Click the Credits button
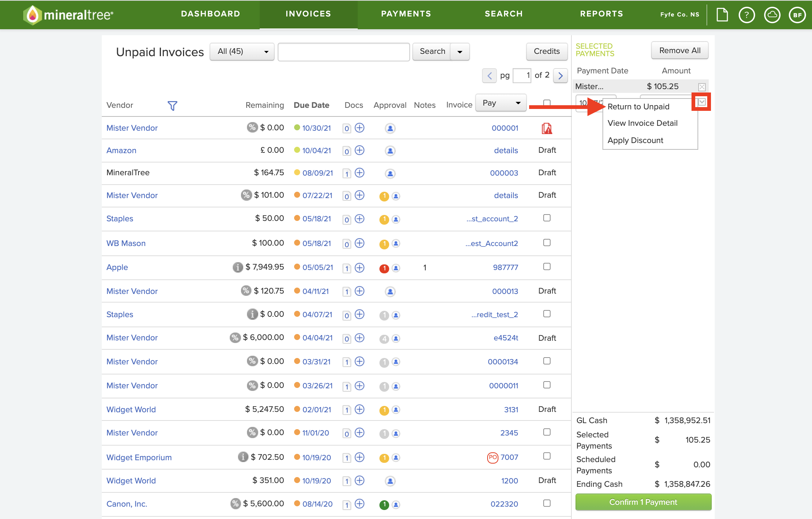This screenshot has height=519, width=812. point(547,51)
